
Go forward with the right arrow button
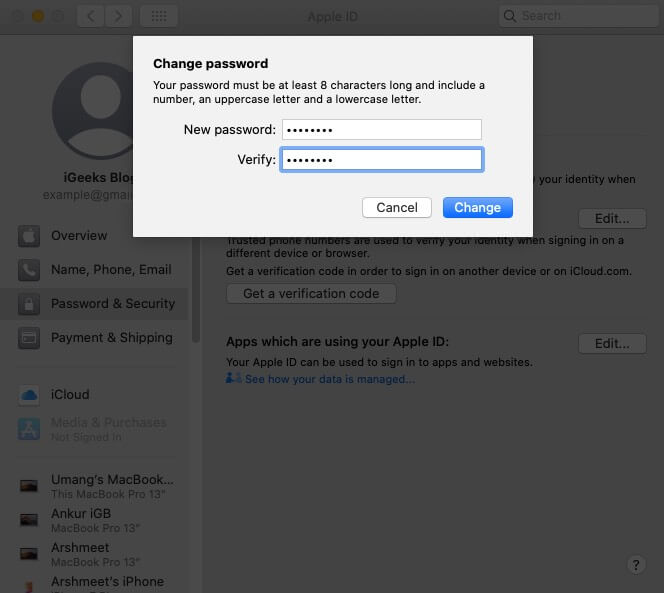pos(119,16)
